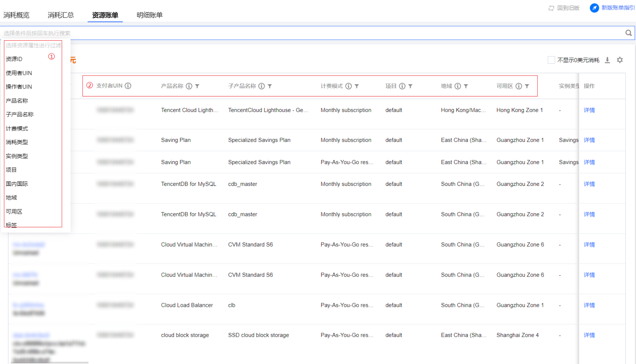636x364 pixels.
Task: Switch to the 消耗汇总 tab
Action: pos(61,15)
